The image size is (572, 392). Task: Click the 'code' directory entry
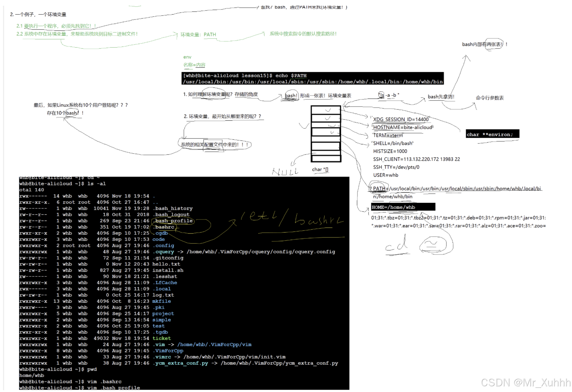[158, 239]
